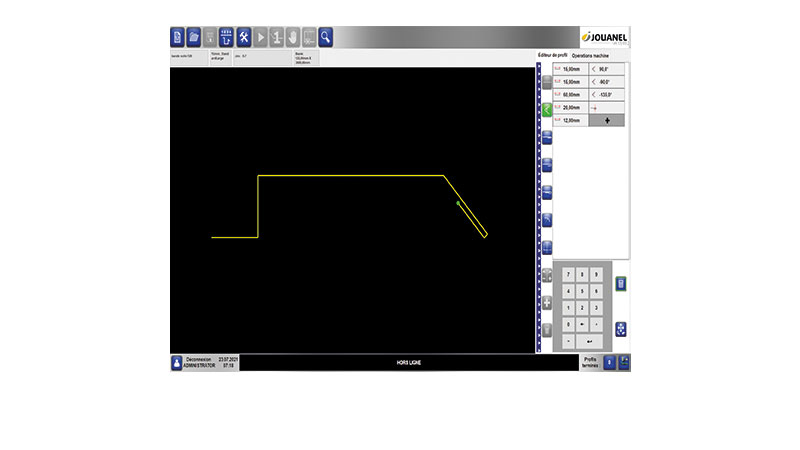
Task: Open Profils terminés list
Action: [590, 362]
